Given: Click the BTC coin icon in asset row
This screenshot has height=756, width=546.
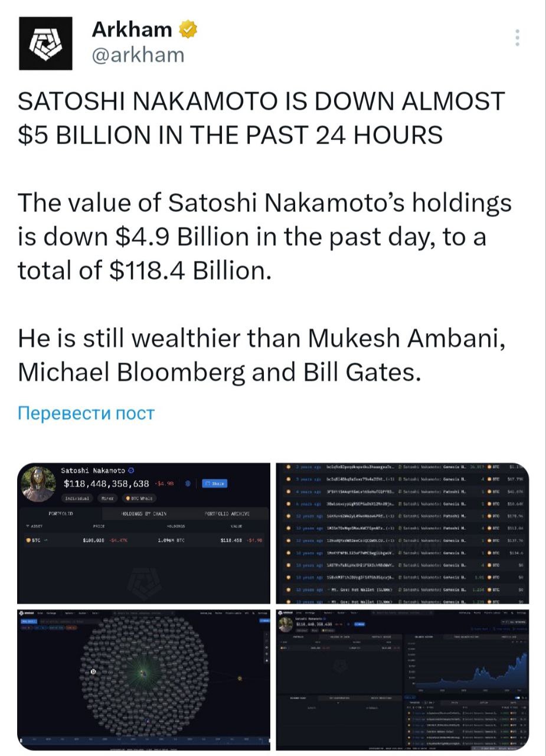Looking at the screenshot, I should click(x=28, y=540).
